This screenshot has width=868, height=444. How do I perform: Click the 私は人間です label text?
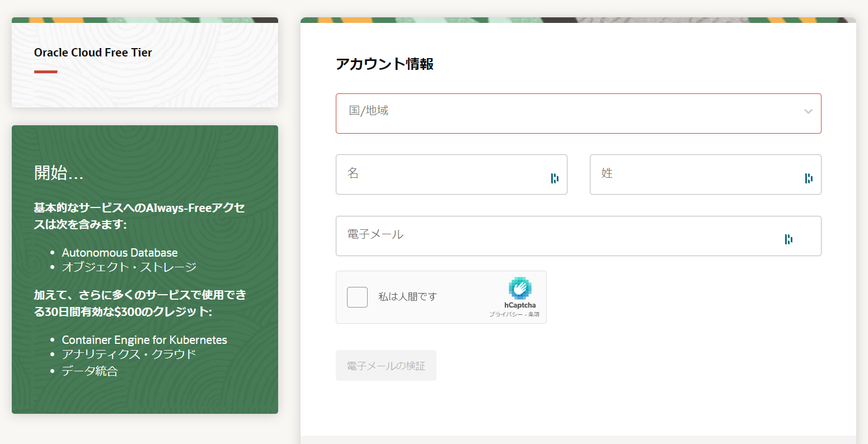[407, 297]
